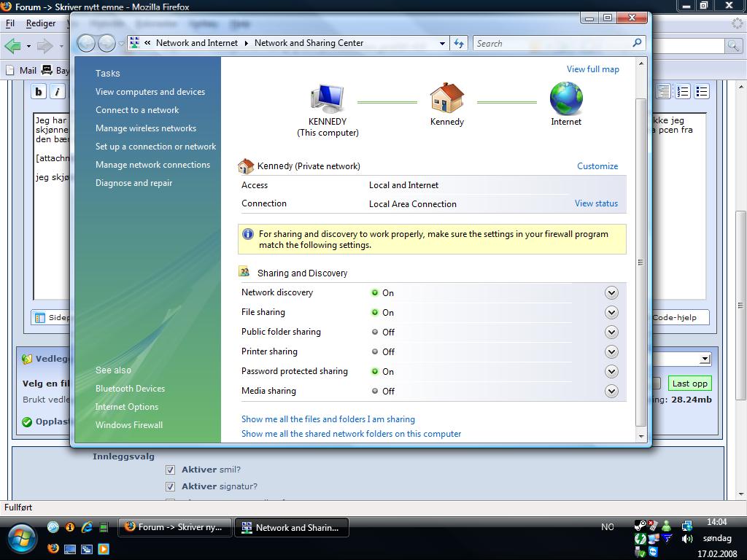This screenshot has width=747, height=560.
Task: Click the refresh button beside the address bar
Action: click(460, 43)
